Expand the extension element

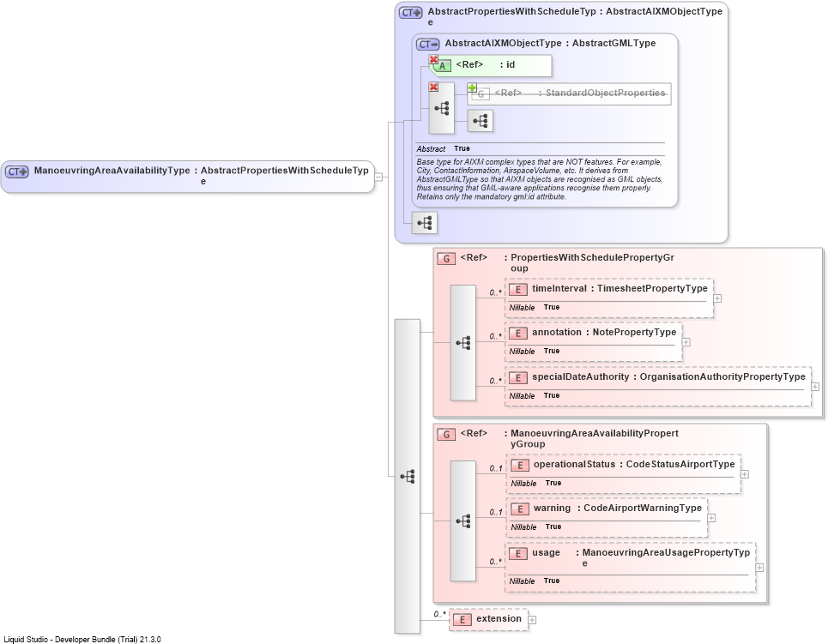(532, 620)
